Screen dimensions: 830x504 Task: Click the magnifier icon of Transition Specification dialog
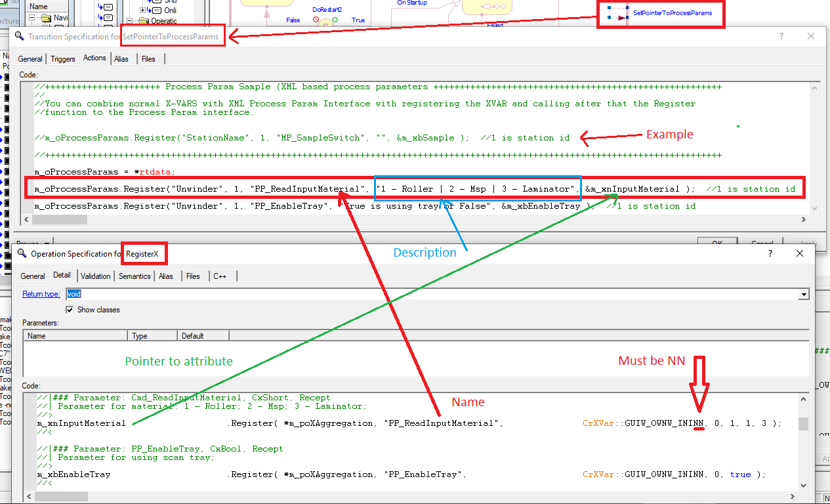click(21, 37)
